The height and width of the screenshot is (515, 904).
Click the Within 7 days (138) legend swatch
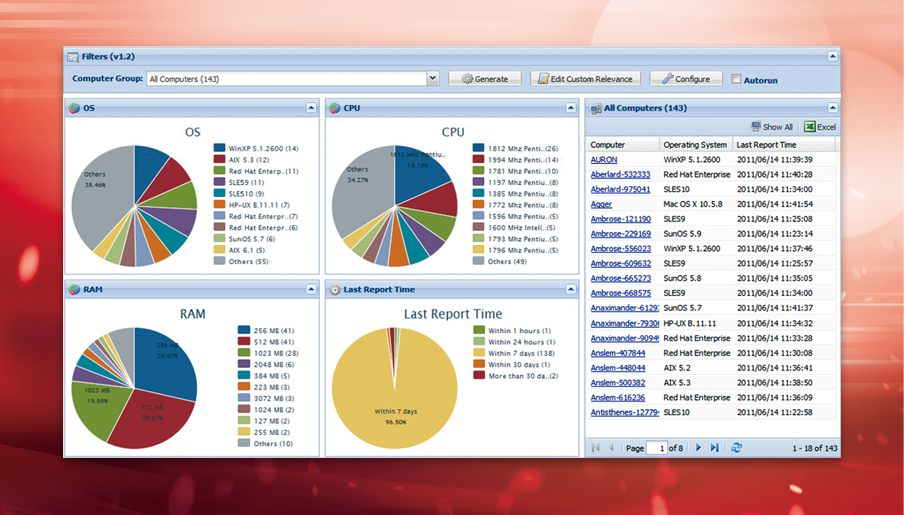tap(479, 353)
